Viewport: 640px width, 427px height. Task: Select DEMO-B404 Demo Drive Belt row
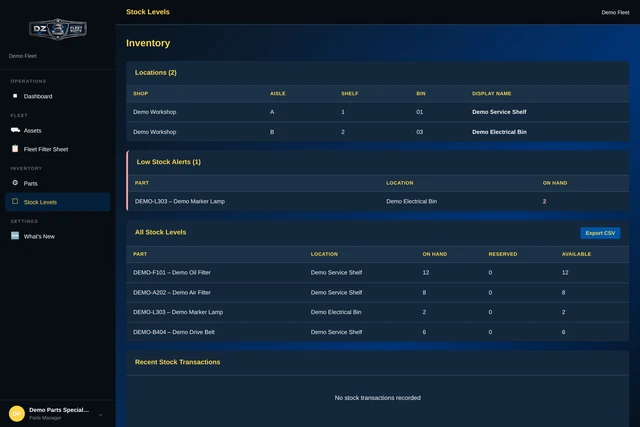tap(378, 332)
